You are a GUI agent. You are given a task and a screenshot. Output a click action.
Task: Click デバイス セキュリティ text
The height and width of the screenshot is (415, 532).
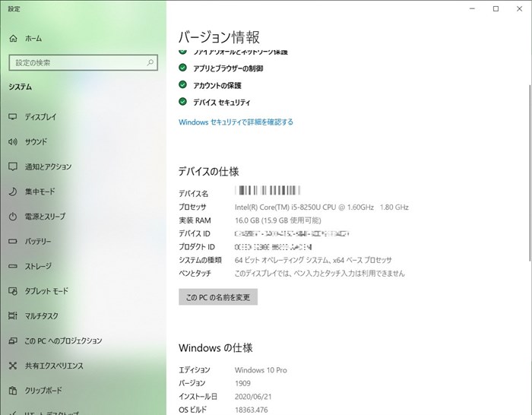pos(222,103)
